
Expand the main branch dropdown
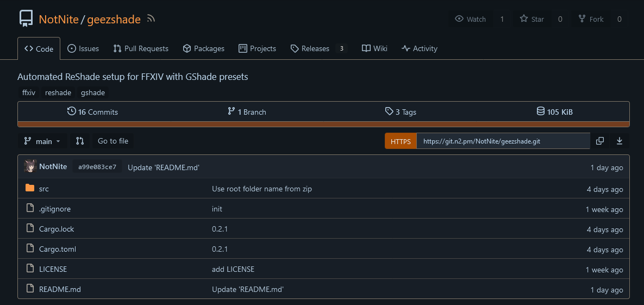pos(42,141)
